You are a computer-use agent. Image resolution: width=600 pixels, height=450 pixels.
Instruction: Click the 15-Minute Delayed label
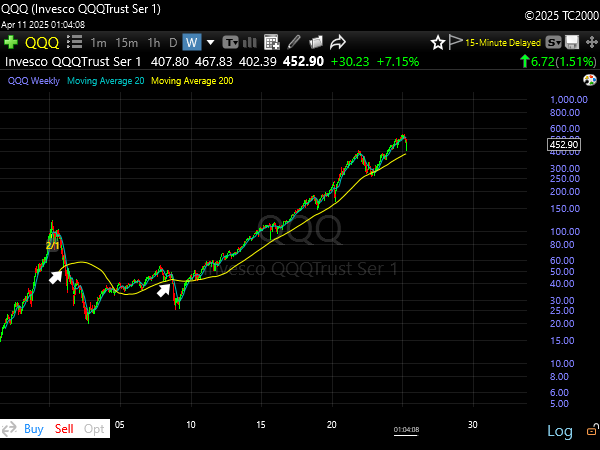pos(503,42)
